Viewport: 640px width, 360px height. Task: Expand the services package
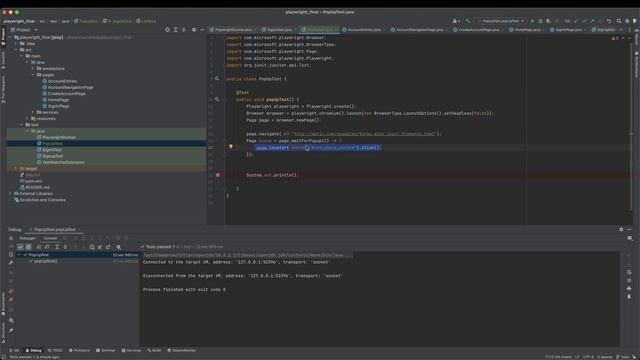(x=33, y=112)
